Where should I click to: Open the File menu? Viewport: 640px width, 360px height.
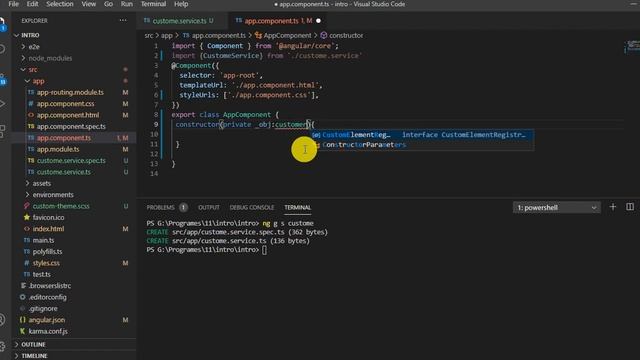click(13, 4)
